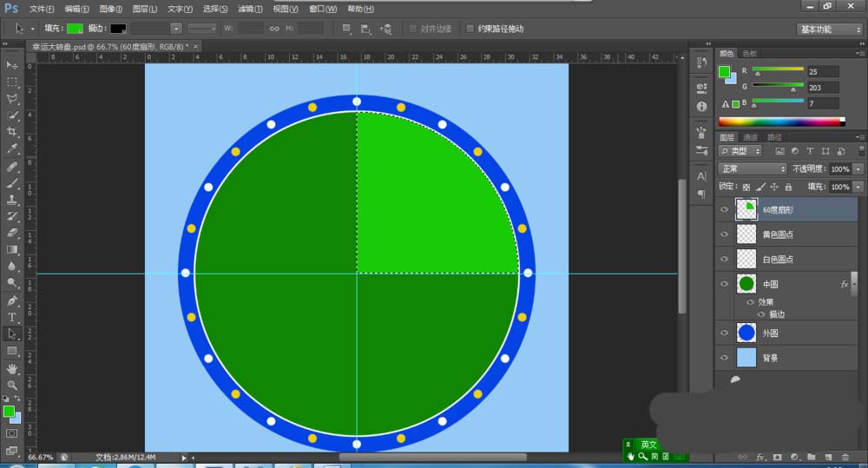Image resolution: width=868 pixels, height=468 pixels.
Task: Hide the 白色圆点 layer
Action: (724, 260)
